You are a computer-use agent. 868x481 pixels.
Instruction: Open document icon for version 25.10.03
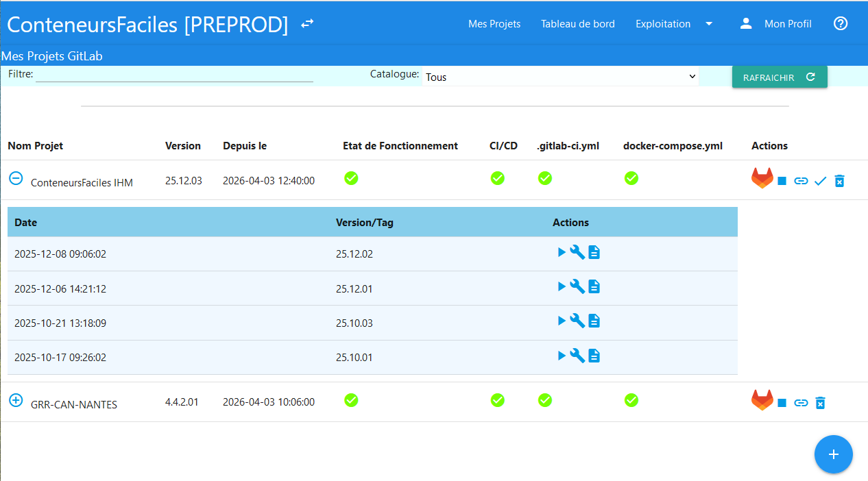(x=594, y=320)
